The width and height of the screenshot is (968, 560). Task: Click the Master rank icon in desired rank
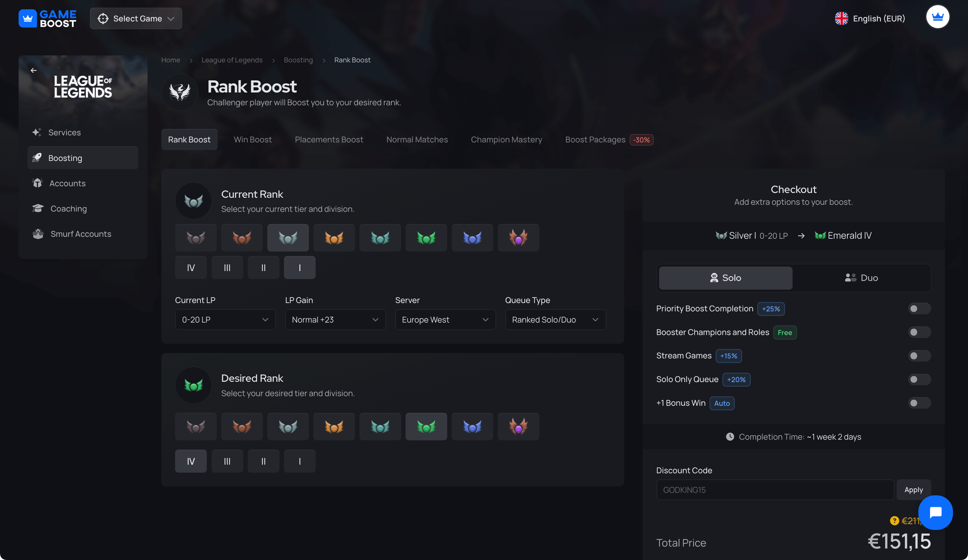coord(518,426)
